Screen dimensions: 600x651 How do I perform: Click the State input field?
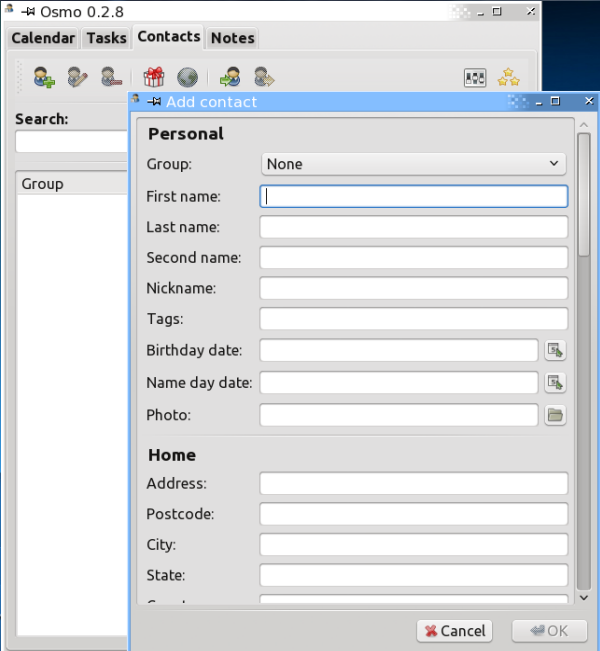tap(414, 575)
